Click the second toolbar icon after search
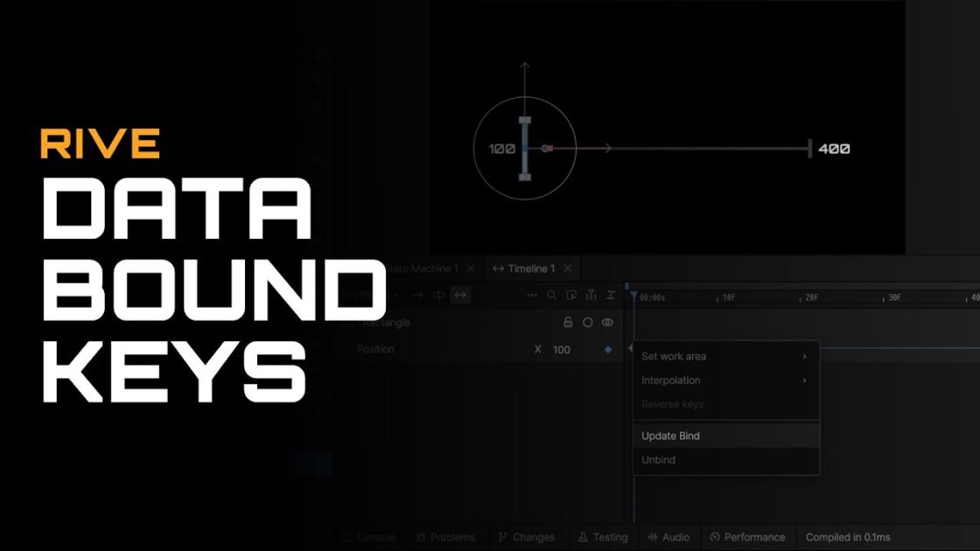Screen dimensions: 980x551 point(591,295)
